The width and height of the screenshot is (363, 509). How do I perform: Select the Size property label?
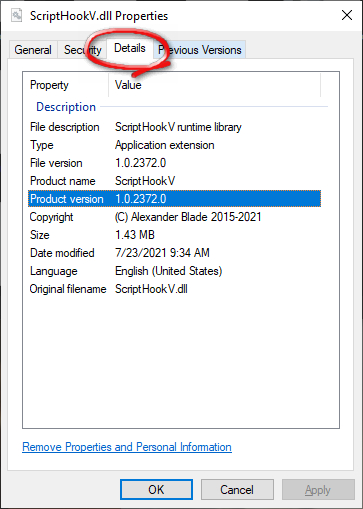coord(40,235)
